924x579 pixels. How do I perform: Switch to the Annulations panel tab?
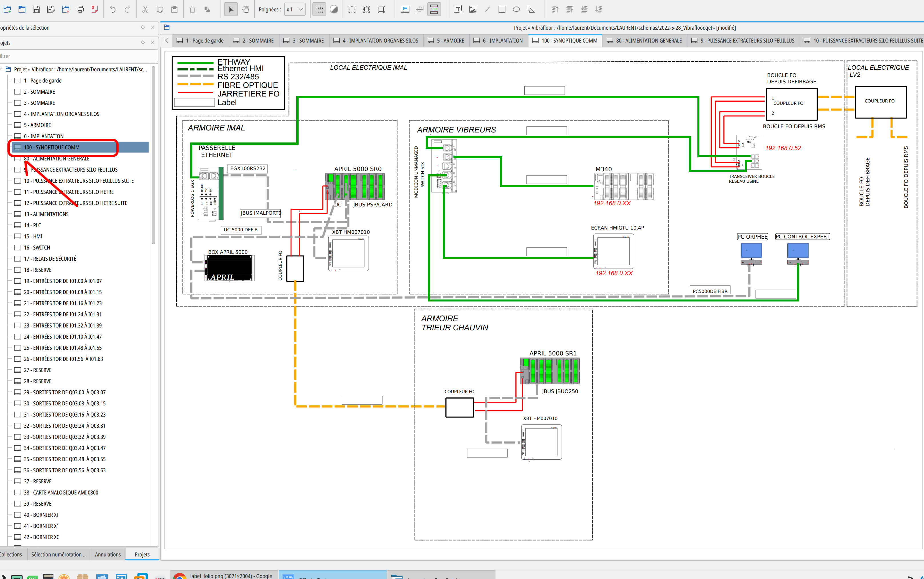[108, 554]
